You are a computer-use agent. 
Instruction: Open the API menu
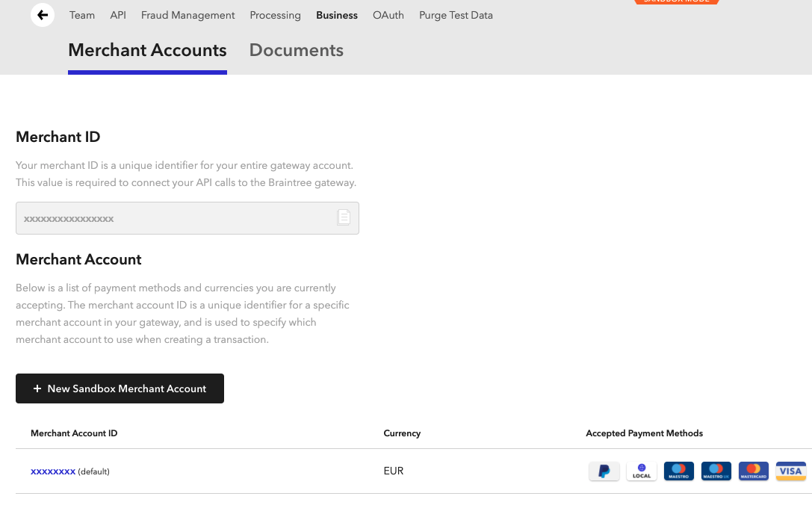click(117, 15)
